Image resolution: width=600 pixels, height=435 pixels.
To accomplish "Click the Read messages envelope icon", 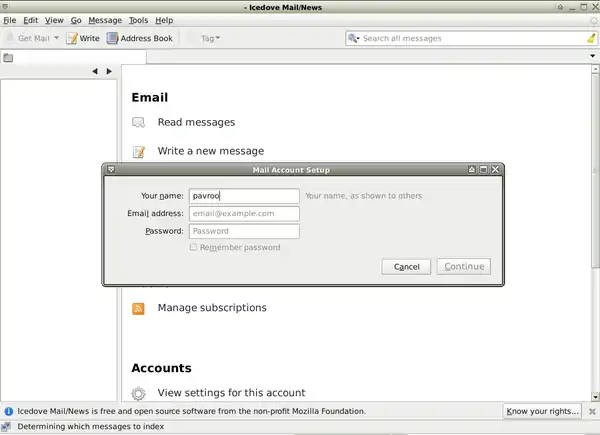I will coord(139,123).
